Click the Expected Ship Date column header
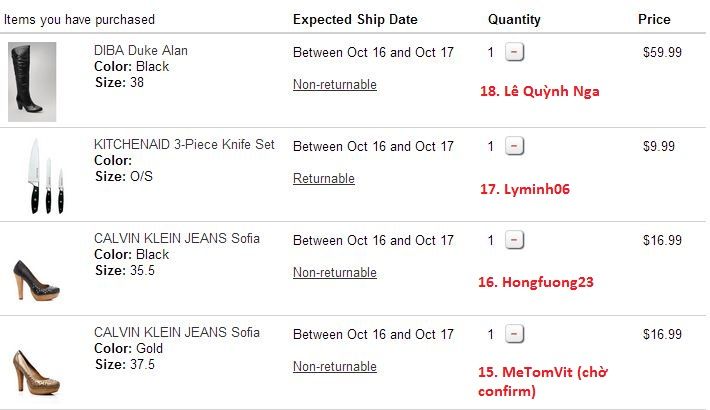 [355, 19]
